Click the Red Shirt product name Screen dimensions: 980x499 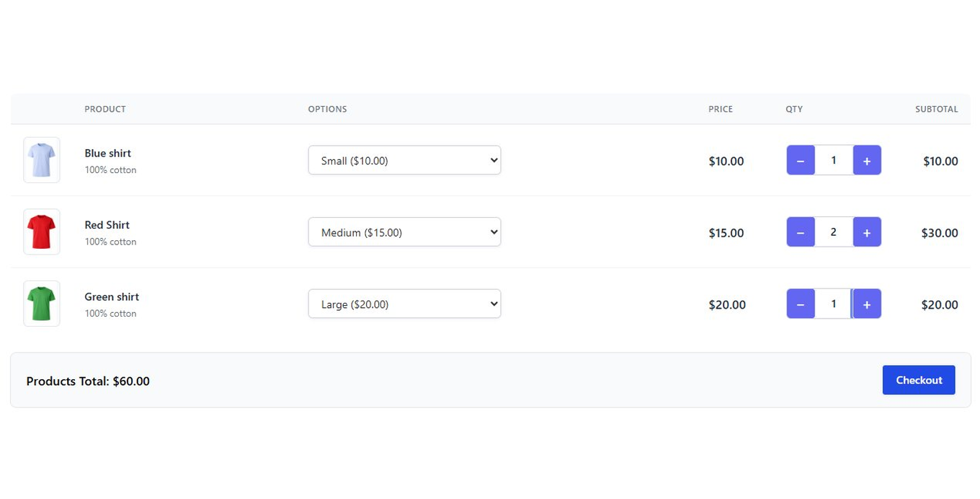[107, 225]
